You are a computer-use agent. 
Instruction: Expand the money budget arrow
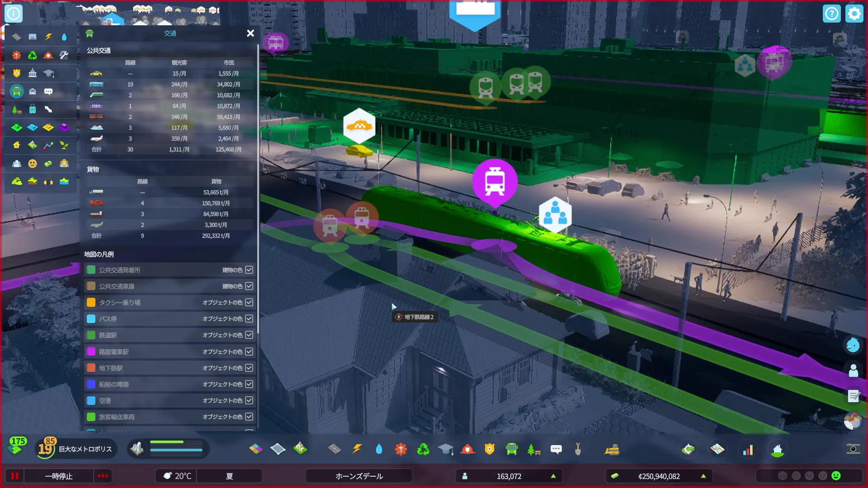point(703,476)
